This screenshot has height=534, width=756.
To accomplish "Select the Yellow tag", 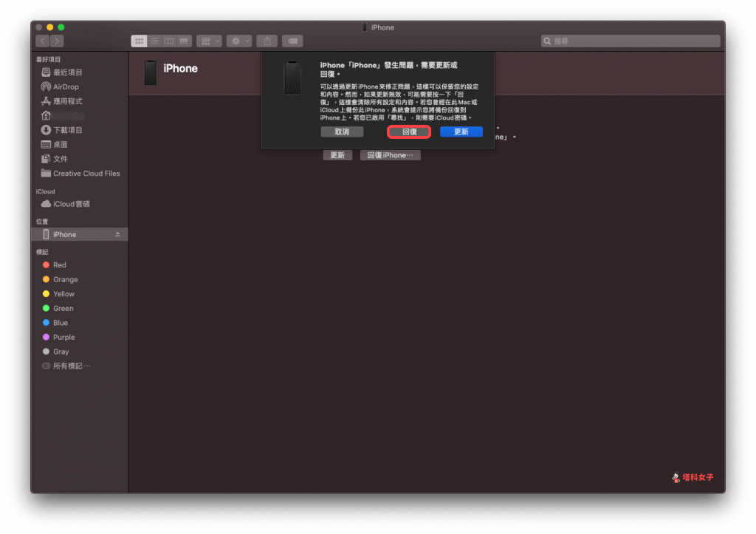I will pos(80,294).
